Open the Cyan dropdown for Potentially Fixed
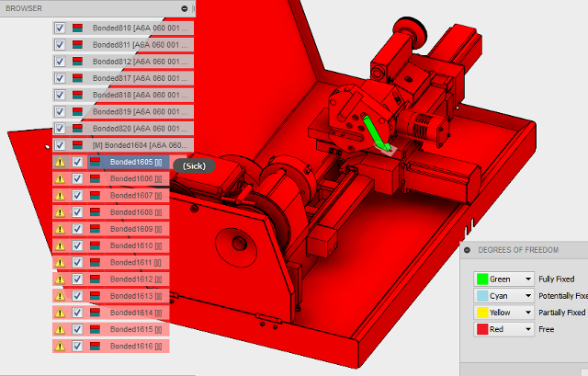 [x=528, y=296]
